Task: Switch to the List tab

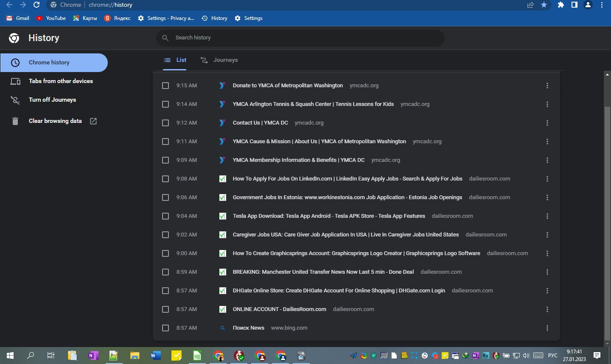Action: tap(175, 60)
